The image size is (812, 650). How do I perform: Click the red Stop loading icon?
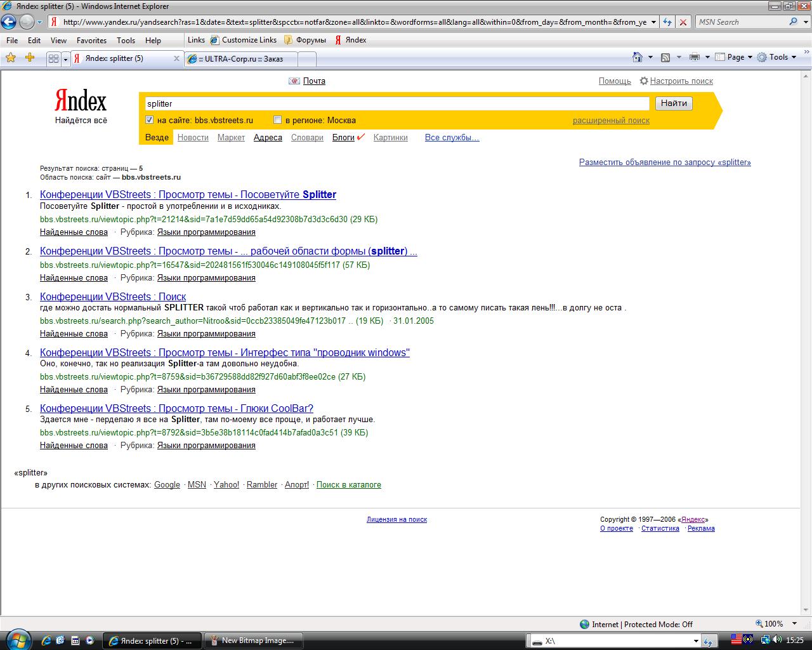tap(683, 21)
